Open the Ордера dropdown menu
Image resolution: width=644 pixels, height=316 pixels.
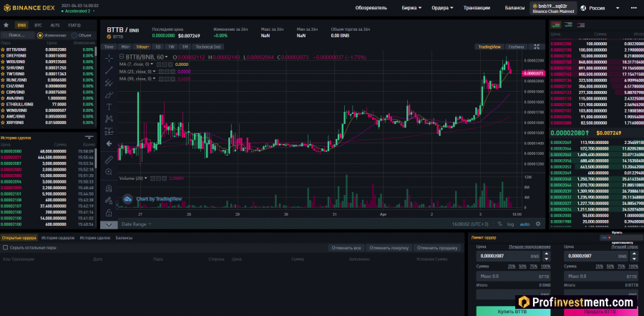[x=442, y=8]
